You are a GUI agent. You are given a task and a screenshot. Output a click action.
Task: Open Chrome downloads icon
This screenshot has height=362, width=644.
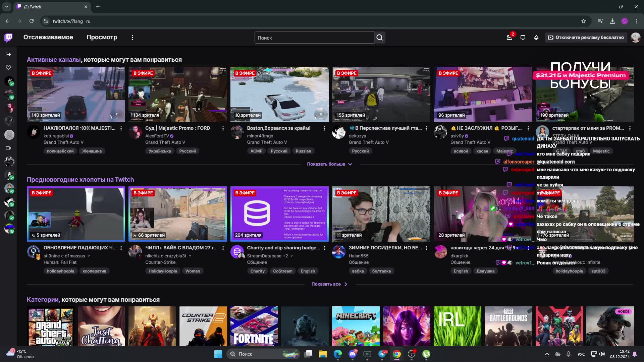612,21
